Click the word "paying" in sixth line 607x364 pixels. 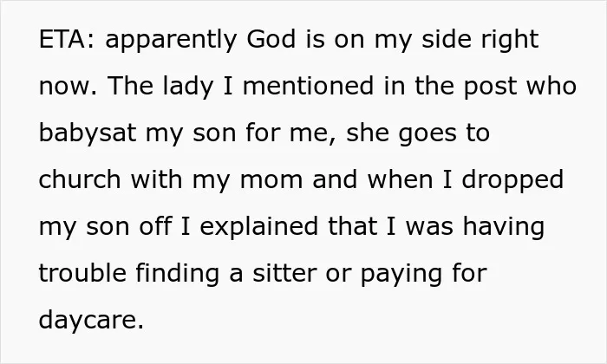401,276
